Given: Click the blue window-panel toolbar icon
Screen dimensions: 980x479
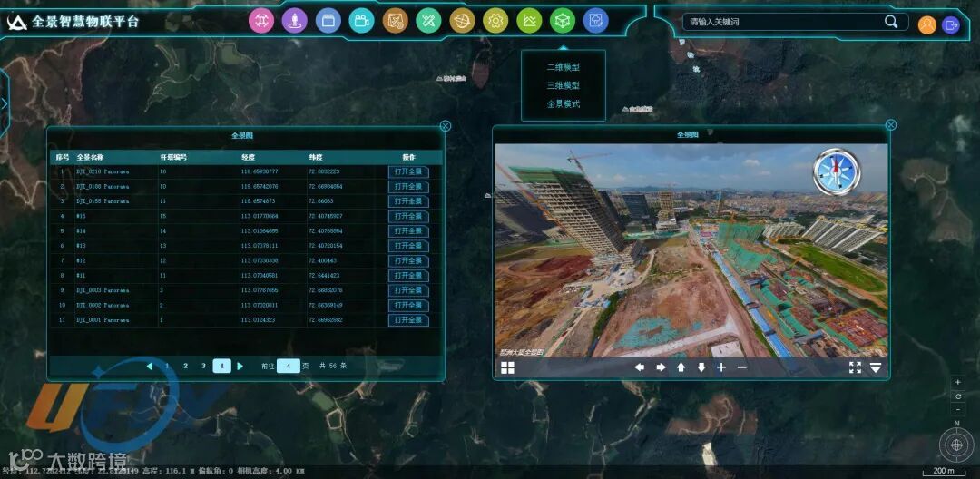Looking at the screenshot, I should [x=328, y=21].
